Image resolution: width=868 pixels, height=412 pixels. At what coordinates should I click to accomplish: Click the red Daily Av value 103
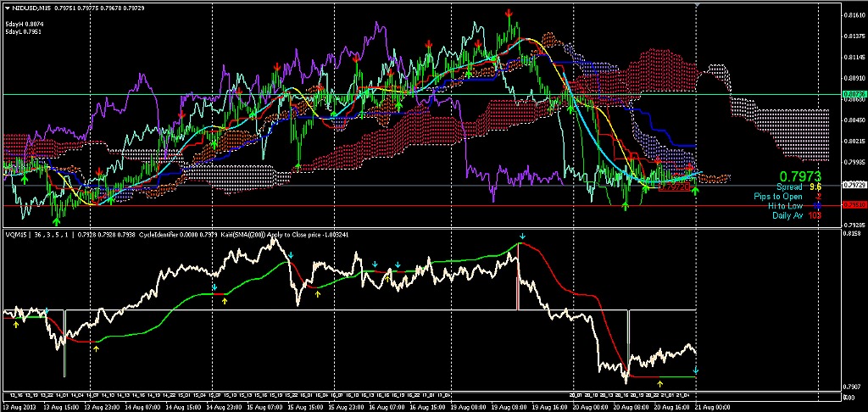[815, 214]
